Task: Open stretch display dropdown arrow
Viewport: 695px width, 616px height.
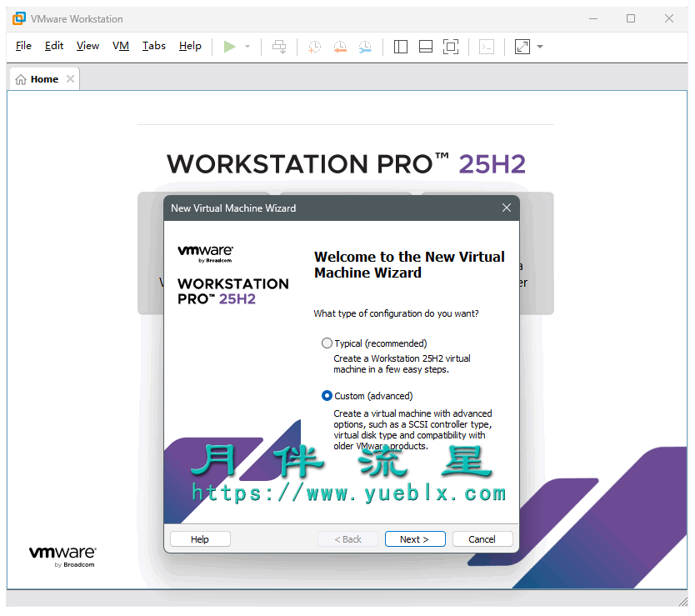Action: tap(540, 47)
